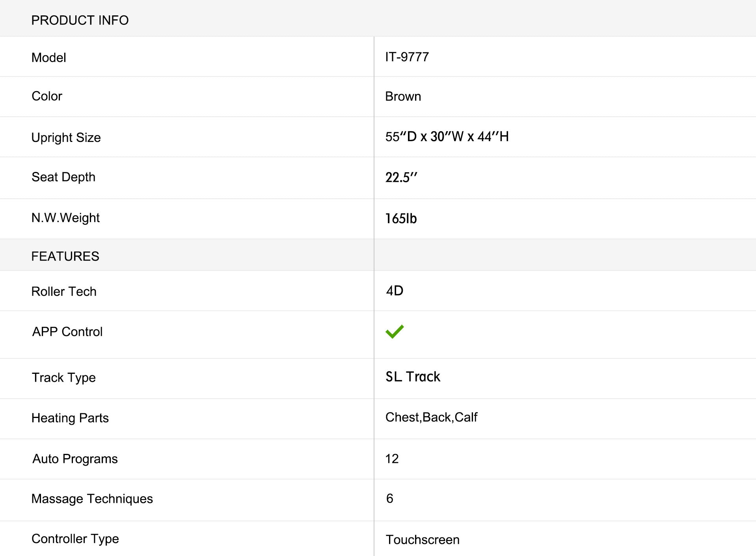Screen dimensions: 756x556
Task: Click the Model label
Action: pyautogui.click(x=49, y=58)
